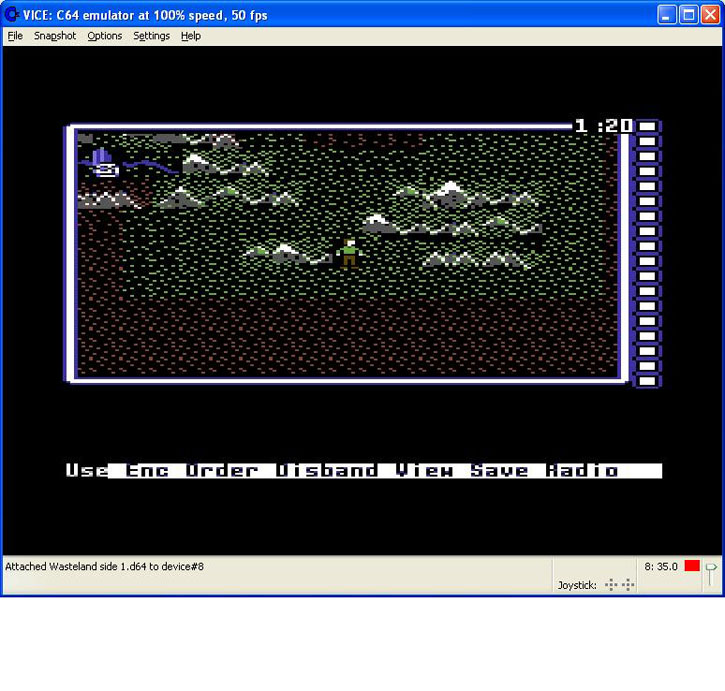Open the Settings menu

pos(151,36)
